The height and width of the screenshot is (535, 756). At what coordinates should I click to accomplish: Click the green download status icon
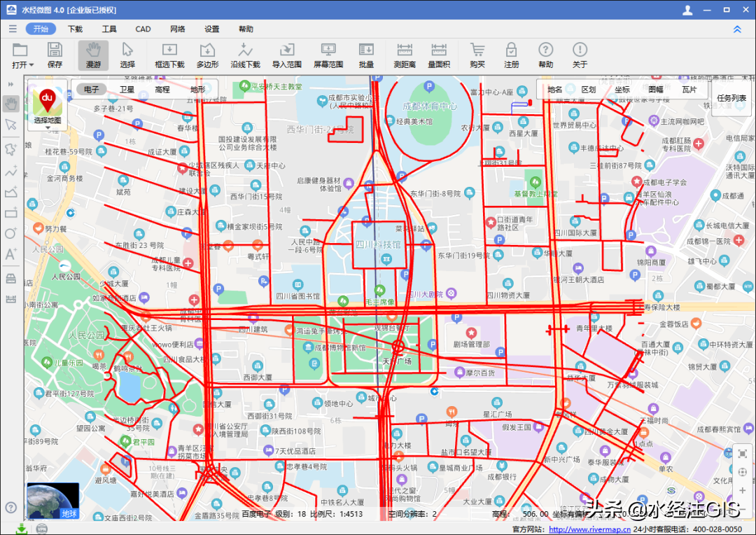click(21, 529)
